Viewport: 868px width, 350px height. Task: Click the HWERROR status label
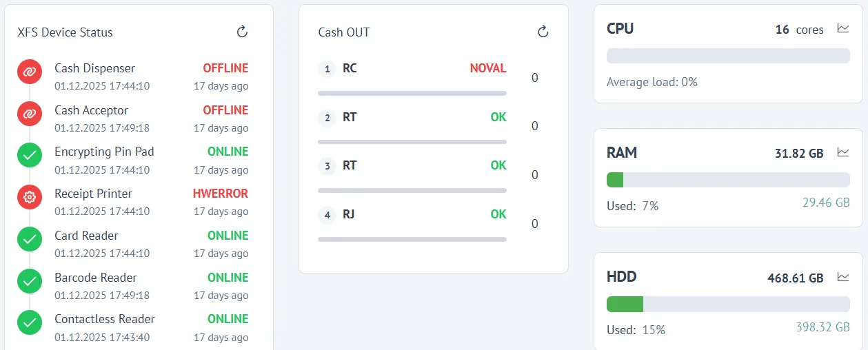(x=221, y=194)
